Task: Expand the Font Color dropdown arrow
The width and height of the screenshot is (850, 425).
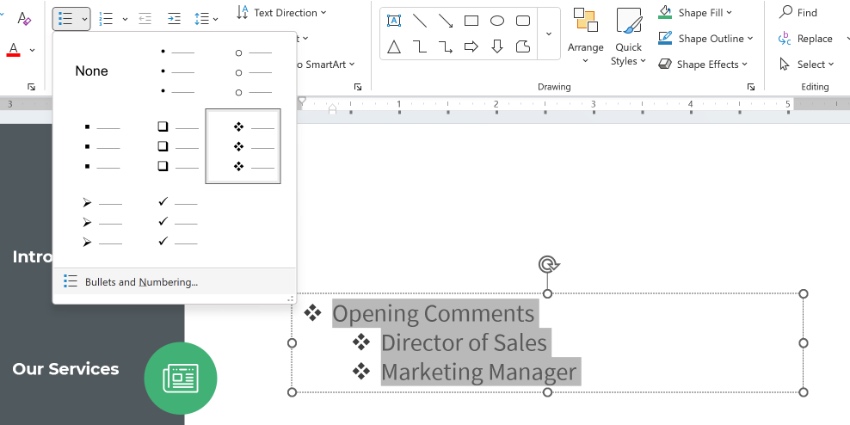Action: (32, 50)
